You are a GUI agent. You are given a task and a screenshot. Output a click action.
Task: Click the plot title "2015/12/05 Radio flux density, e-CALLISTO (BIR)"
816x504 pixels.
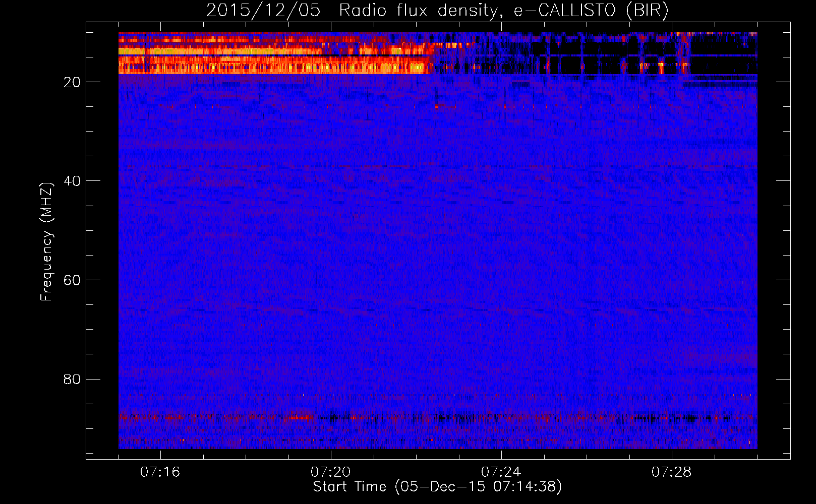[437, 11]
